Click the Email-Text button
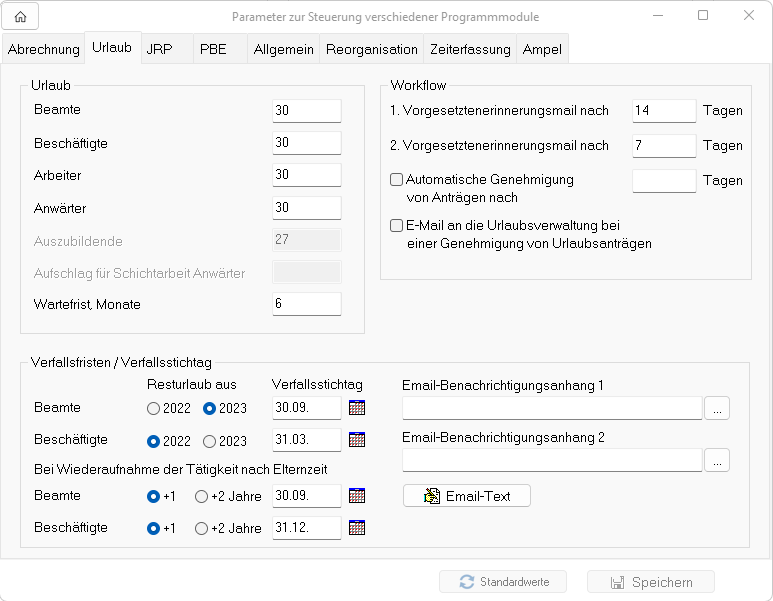 [x=466, y=496]
